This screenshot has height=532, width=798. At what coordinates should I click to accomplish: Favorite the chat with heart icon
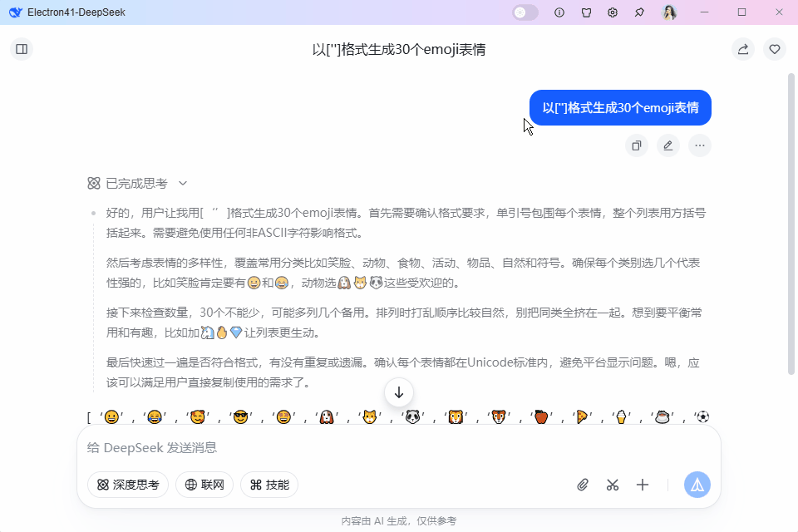coord(775,49)
